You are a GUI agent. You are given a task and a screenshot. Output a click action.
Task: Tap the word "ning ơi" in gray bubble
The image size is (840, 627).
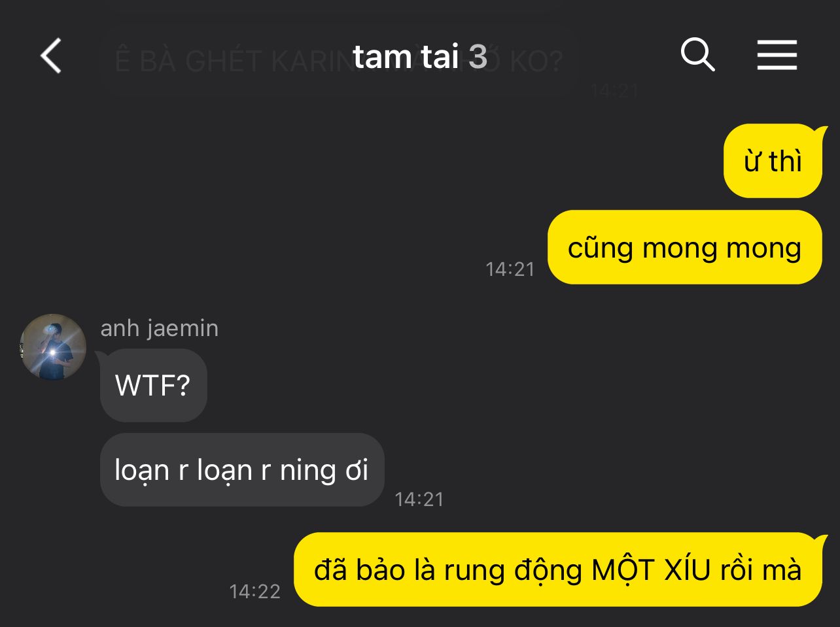(324, 470)
